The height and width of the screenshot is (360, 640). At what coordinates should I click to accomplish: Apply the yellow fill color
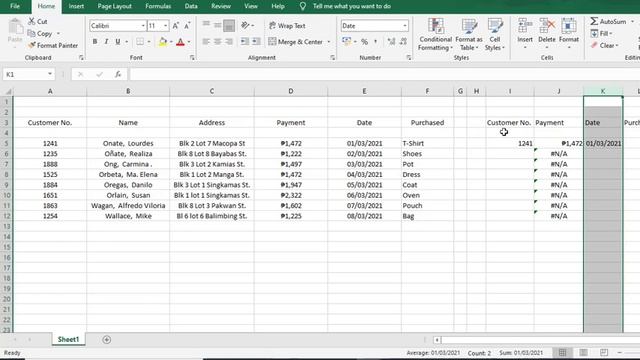(162, 42)
